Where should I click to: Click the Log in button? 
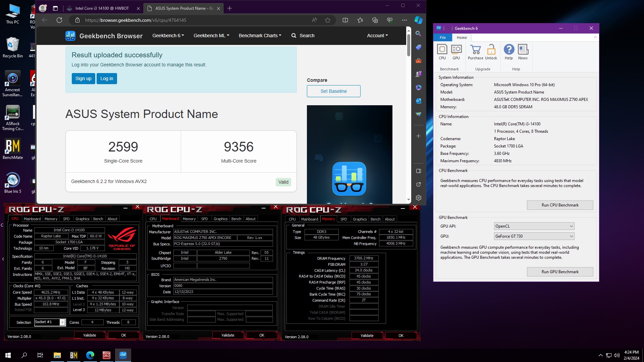coord(107,78)
